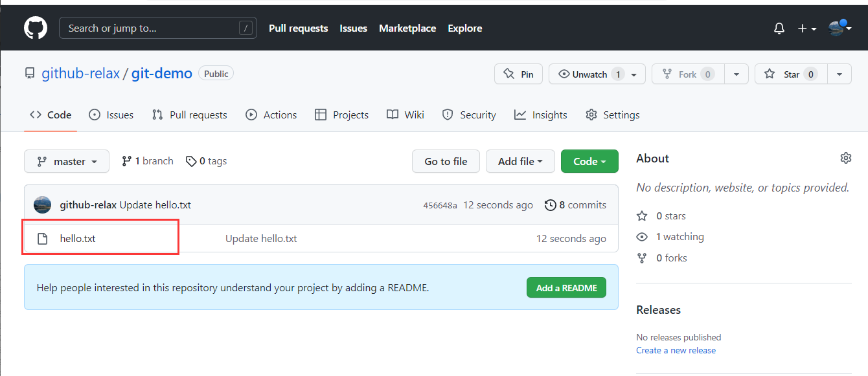Expand the Fork dropdown arrow
Image resolution: width=868 pixels, height=376 pixels.
pos(737,74)
